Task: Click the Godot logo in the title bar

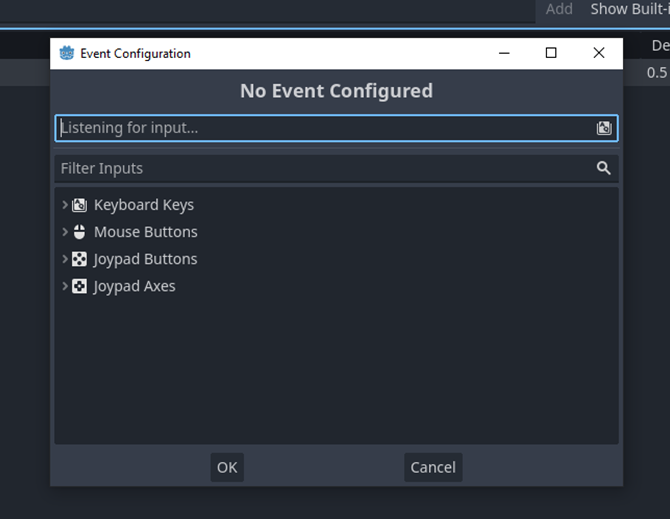Action: point(67,54)
